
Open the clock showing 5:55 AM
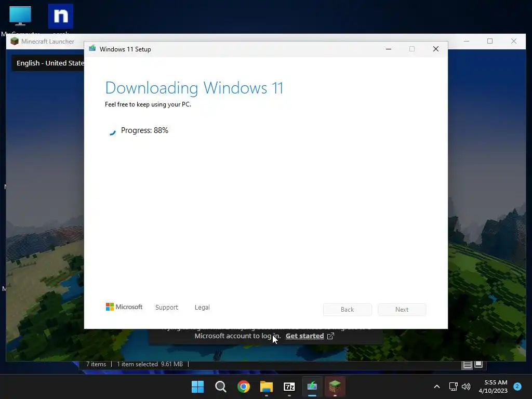(493, 387)
